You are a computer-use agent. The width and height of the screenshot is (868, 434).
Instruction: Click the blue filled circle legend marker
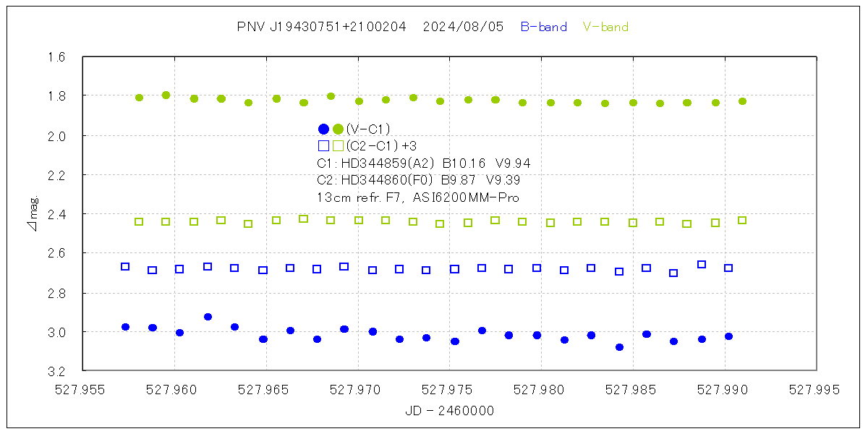pos(323,129)
